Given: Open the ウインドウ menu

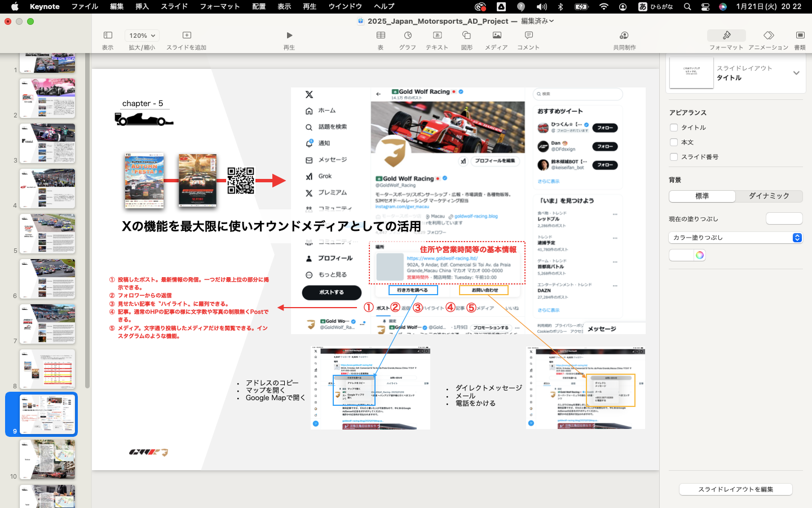Looking at the screenshot, I should coord(345,7).
